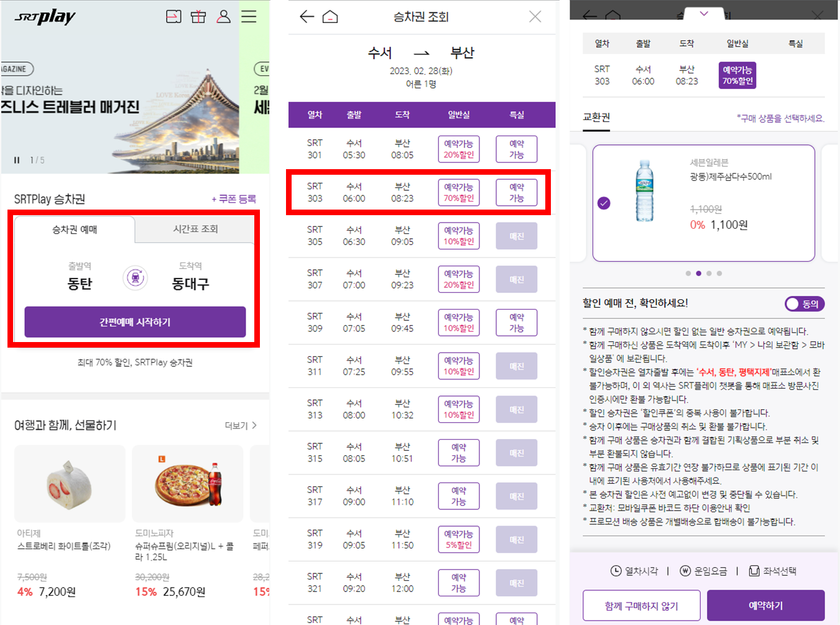Tap the active second carousel dot
The image size is (840, 625).
(699, 274)
